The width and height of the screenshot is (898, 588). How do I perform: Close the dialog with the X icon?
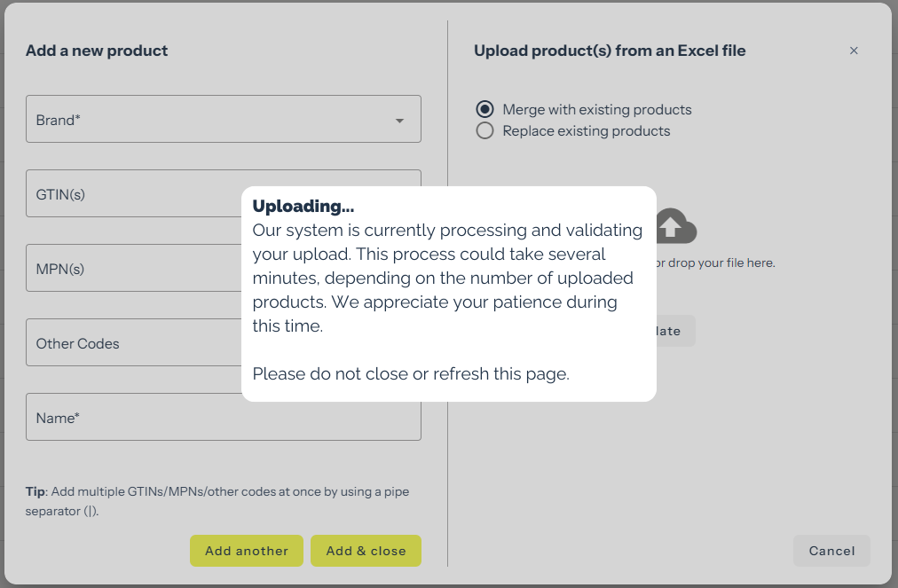[854, 51]
